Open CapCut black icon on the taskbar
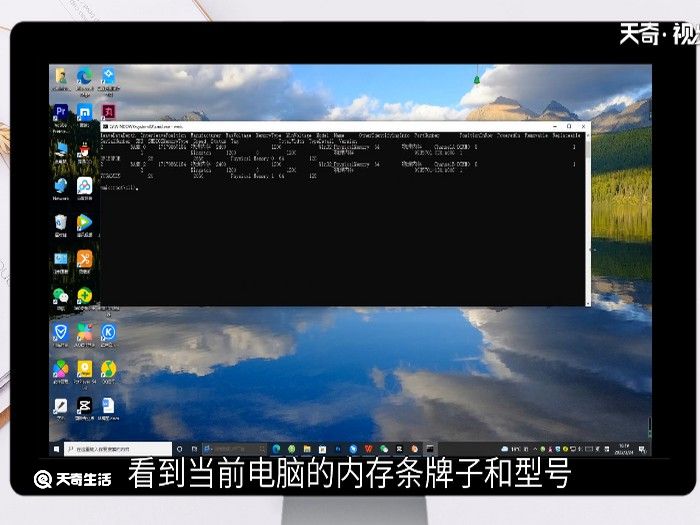 pyautogui.click(x=399, y=449)
